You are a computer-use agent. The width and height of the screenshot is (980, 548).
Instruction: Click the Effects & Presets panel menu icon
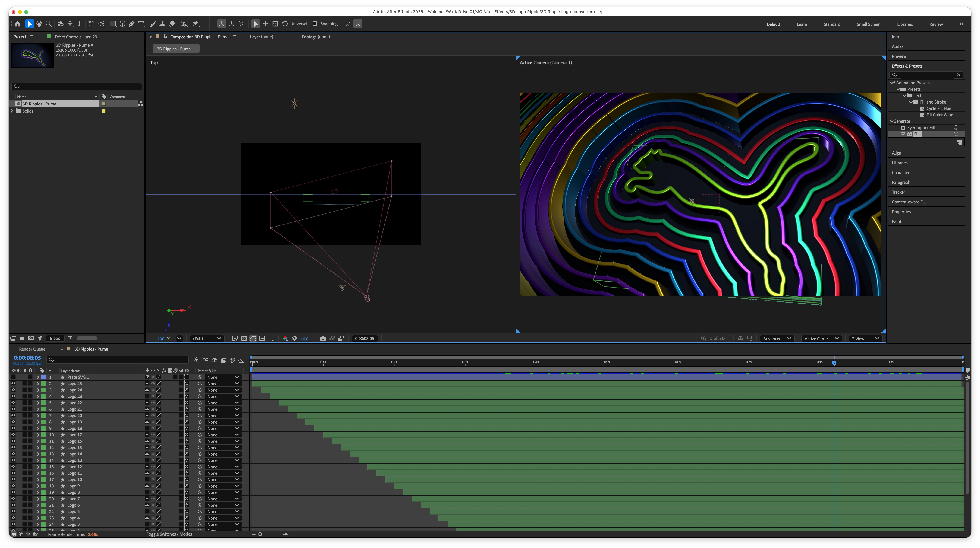click(x=959, y=66)
